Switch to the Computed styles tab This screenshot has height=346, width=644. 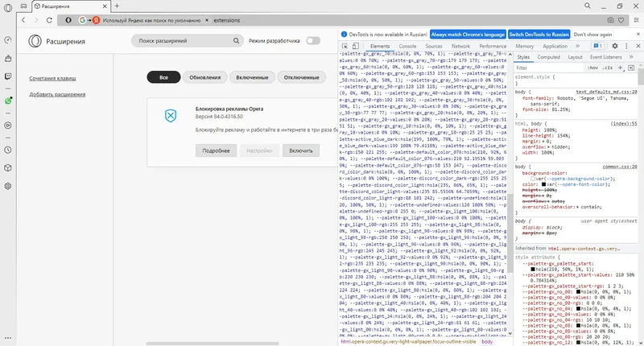(549, 57)
